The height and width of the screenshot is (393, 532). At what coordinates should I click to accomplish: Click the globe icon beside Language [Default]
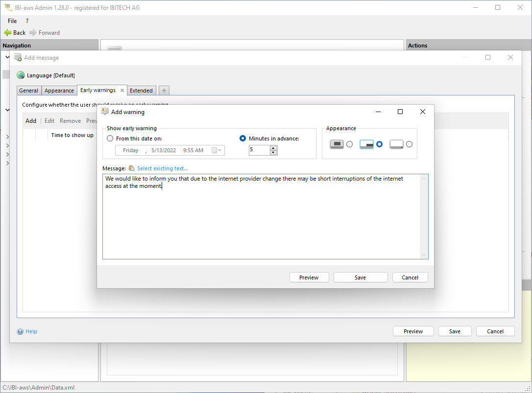(x=21, y=75)
